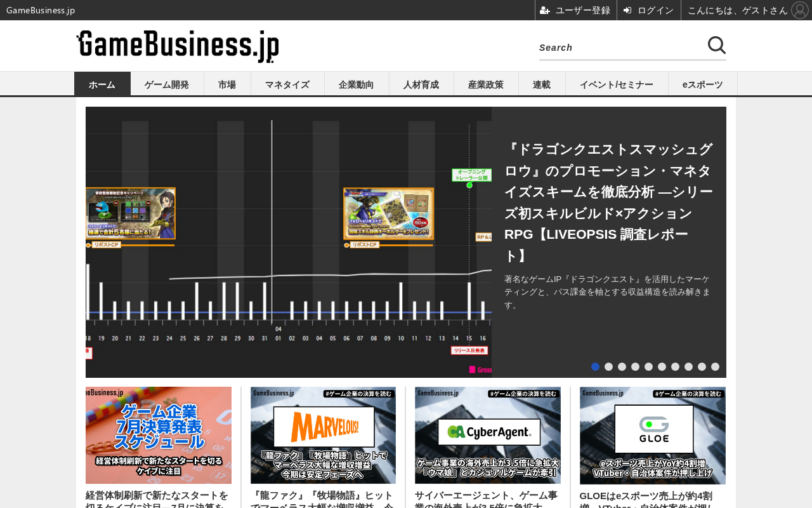
Task: Click the ユーザー登録 link
Action: pos(582,10)
